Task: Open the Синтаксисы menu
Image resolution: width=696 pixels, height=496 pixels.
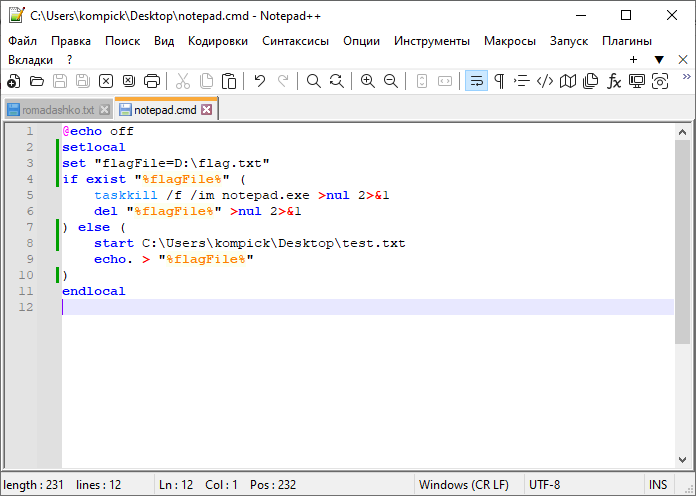Action: click(296, 41)
